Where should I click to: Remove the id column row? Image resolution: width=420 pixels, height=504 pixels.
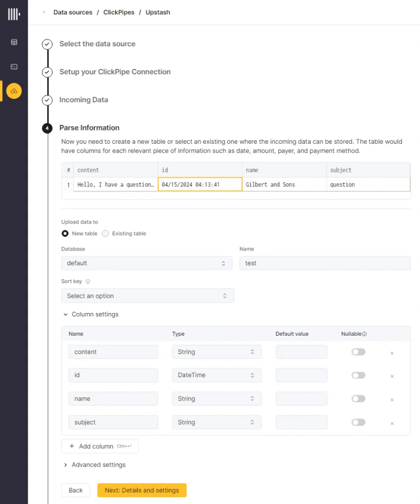392,376
